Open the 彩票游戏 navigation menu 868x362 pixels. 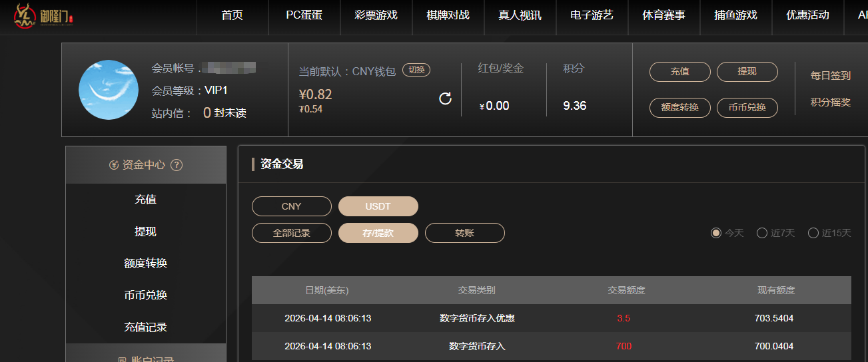[x=376, y=15]
